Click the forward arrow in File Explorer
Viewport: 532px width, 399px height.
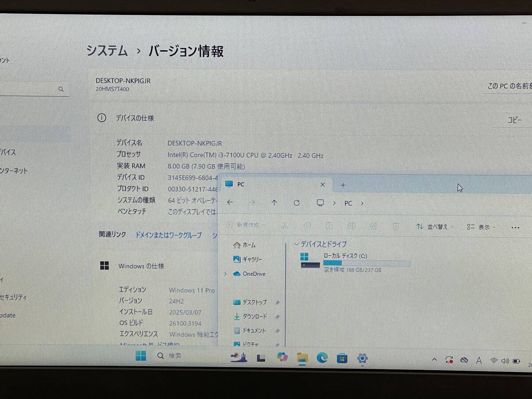(x=252, y=203)
